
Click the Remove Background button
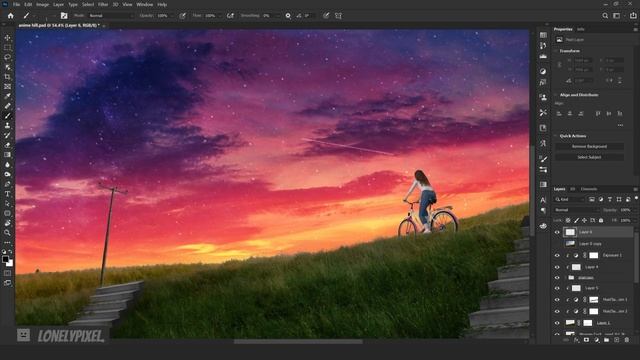point(589,146)
